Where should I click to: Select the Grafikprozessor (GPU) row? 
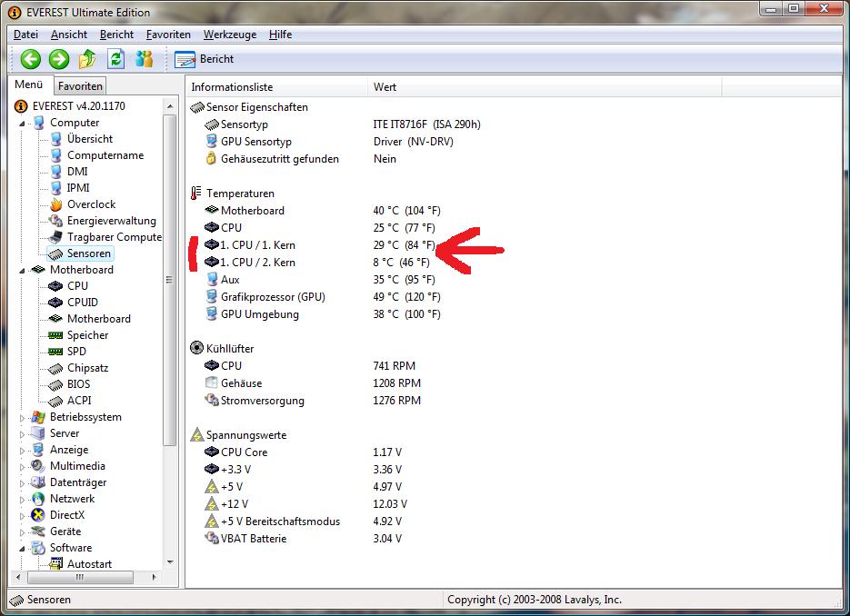[323, 297]
